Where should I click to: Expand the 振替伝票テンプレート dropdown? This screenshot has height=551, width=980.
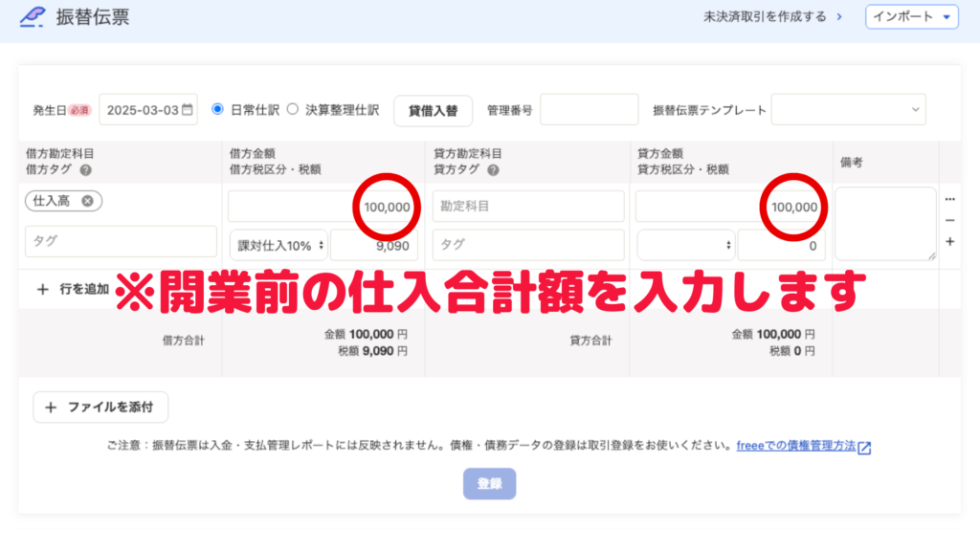(x=848, y=110)
